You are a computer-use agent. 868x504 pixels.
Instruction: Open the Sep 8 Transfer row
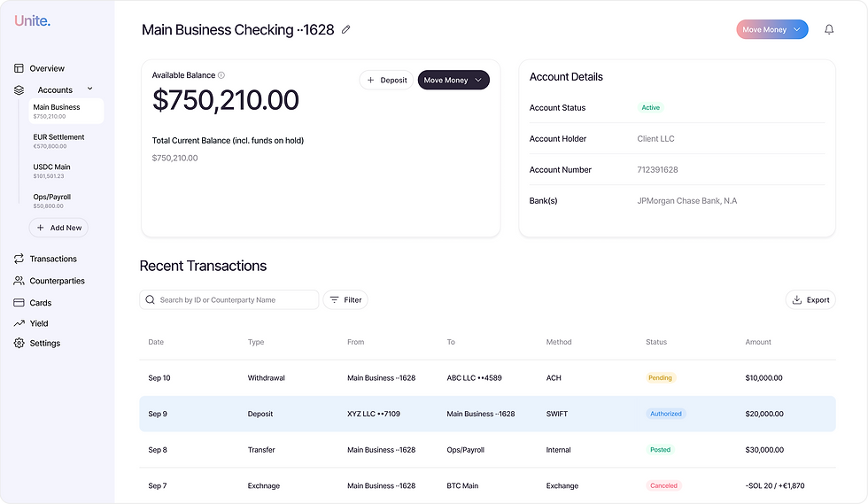[488, 450]
